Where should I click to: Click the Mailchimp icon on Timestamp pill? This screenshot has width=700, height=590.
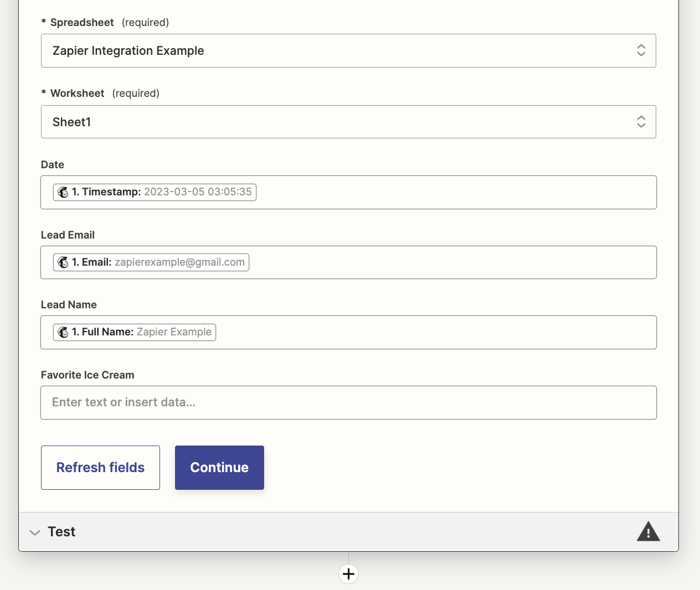click(x=64, y=192)
